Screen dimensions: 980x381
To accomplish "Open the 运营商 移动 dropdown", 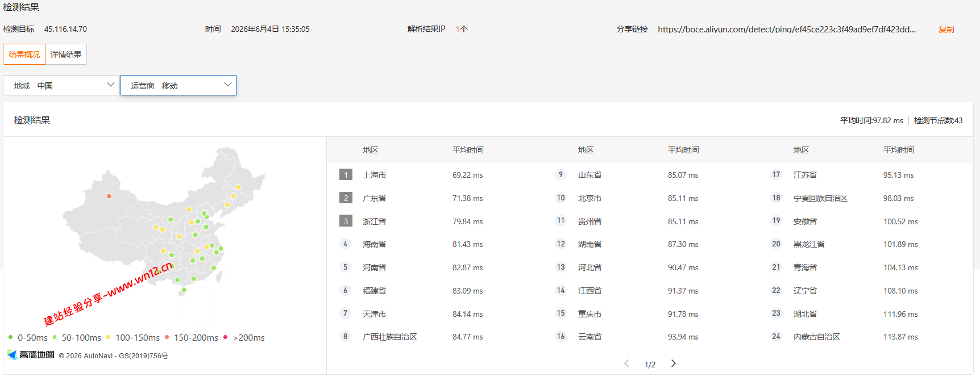I will [x=178, y=85].
